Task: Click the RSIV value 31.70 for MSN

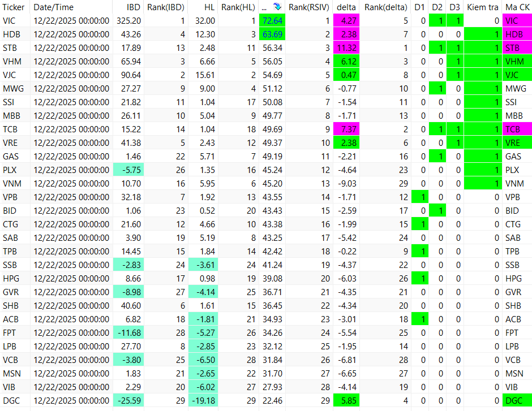Action: click(x=272, y=373)
